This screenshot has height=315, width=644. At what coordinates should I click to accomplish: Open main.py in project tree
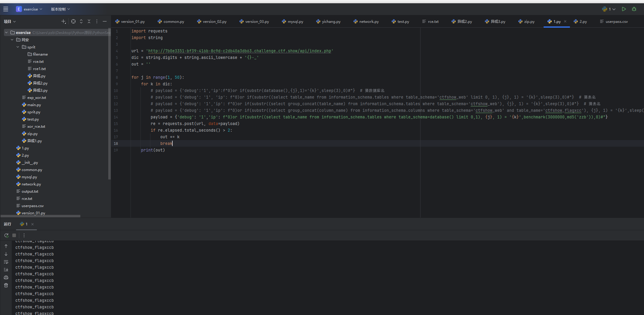31,105
